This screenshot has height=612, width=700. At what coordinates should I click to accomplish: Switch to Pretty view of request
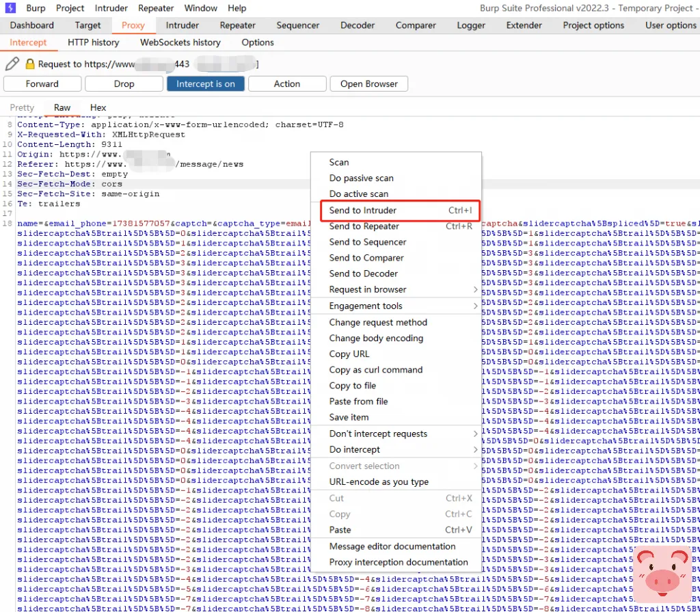(22, 107)
